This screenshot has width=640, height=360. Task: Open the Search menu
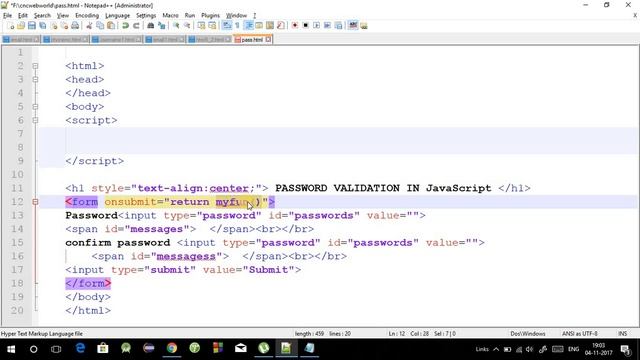[42, 16]
